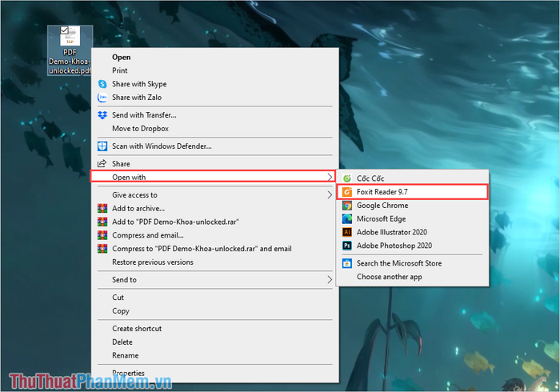Click the Adobe Illustrator icon
This screenshot has height=392, width=560.
pyautogui.click(x=347, y=232)
